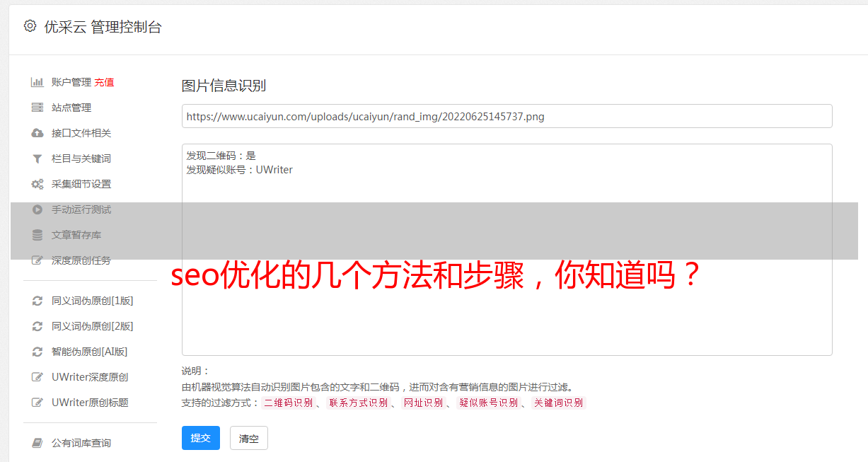The width and height of the screenshot is (868, 462).
Task: Click the database icon beside 文章暂存库
Action: pos(37,235)
